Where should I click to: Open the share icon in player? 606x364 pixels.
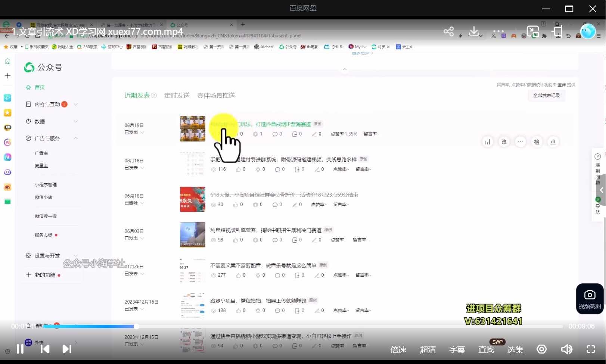click(448, 32)
